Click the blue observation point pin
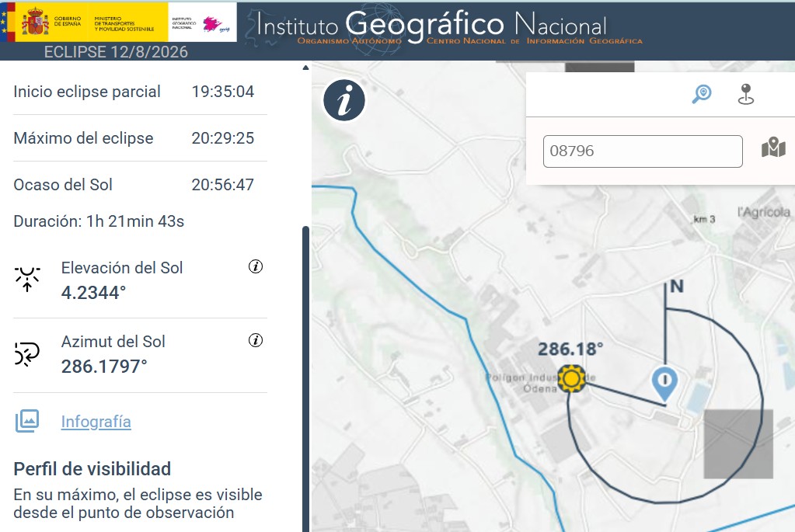 click(x=664, y=384)
